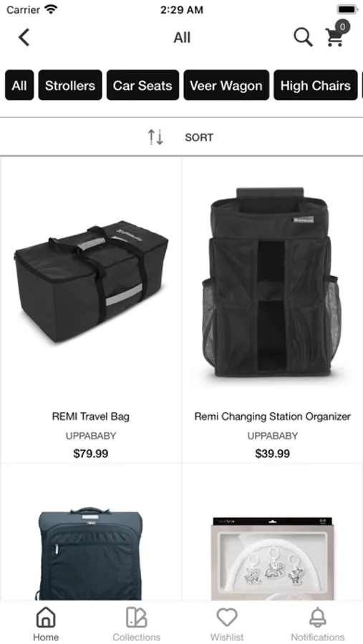Screen dimensions: 363x644
Task: Open the shopping cart
Action: coord(337,34)
